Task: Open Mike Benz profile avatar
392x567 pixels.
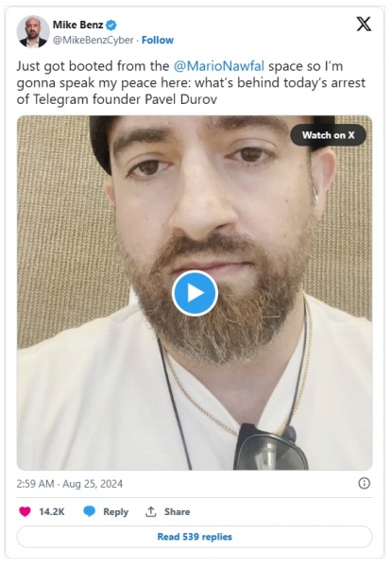Action: [x=33, y=32]
